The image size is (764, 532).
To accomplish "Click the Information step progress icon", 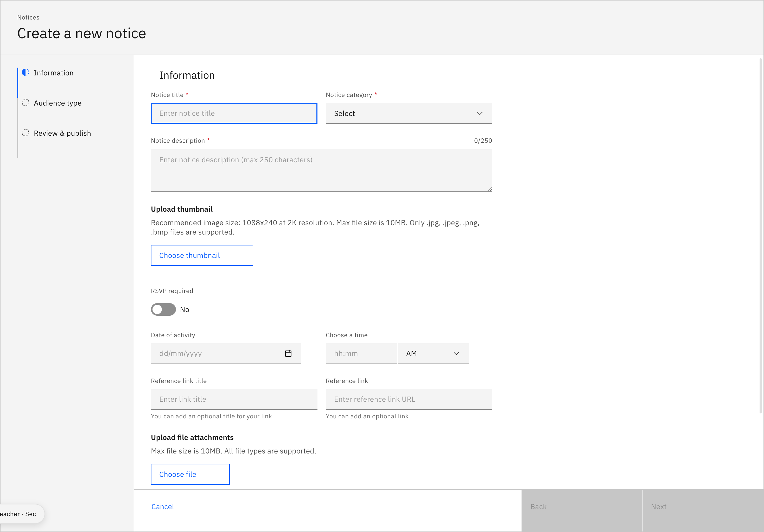I will (x=26, y=73).
